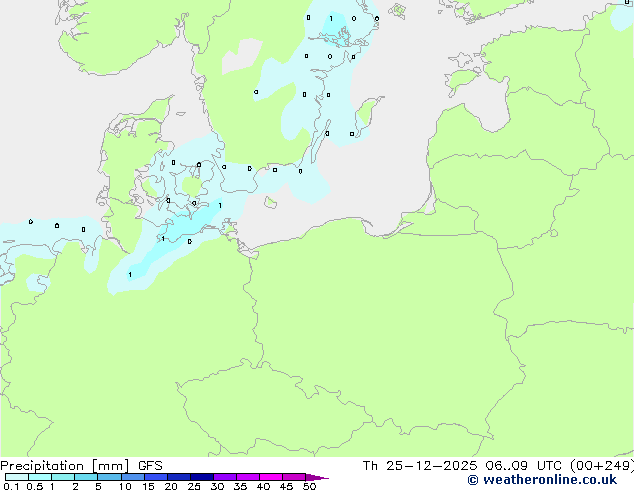Select the 2–5 mm legend color swatch

[x=86, y=477]
